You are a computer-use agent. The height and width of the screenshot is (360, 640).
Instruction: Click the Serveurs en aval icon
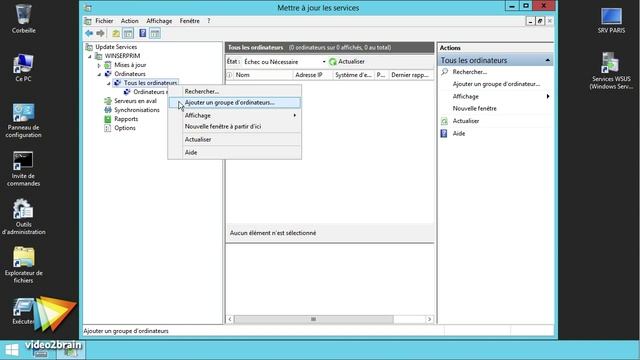[108, 101]
